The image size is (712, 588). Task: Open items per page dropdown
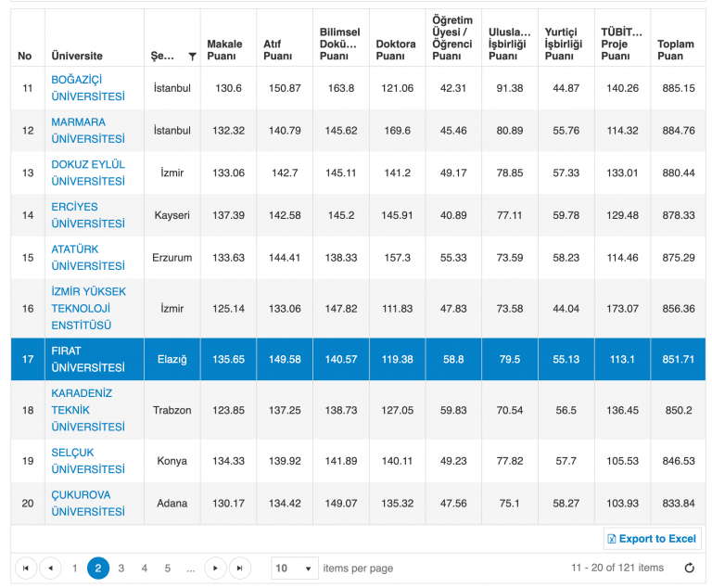click(x=295, y=568)
